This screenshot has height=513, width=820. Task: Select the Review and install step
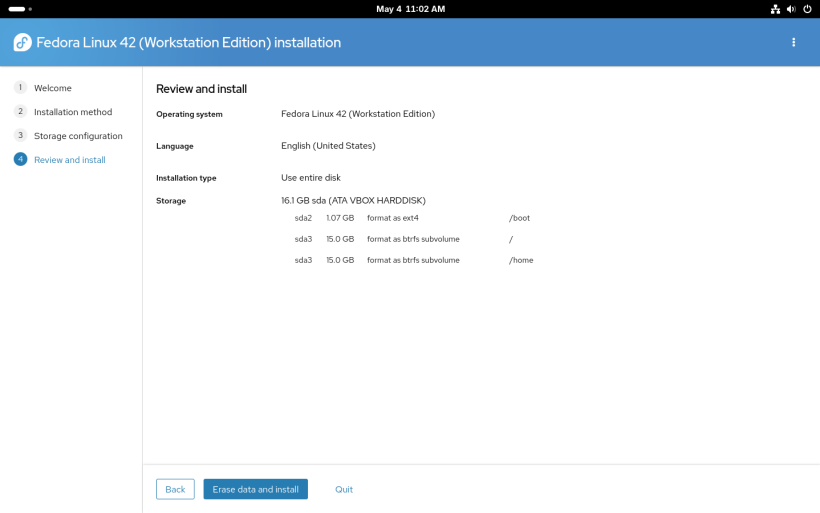(70, 160)
